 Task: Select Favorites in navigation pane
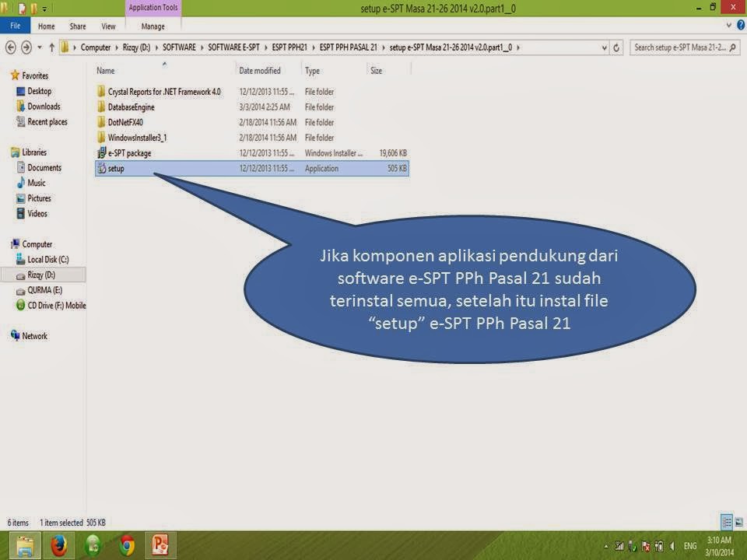coord(35,75)
